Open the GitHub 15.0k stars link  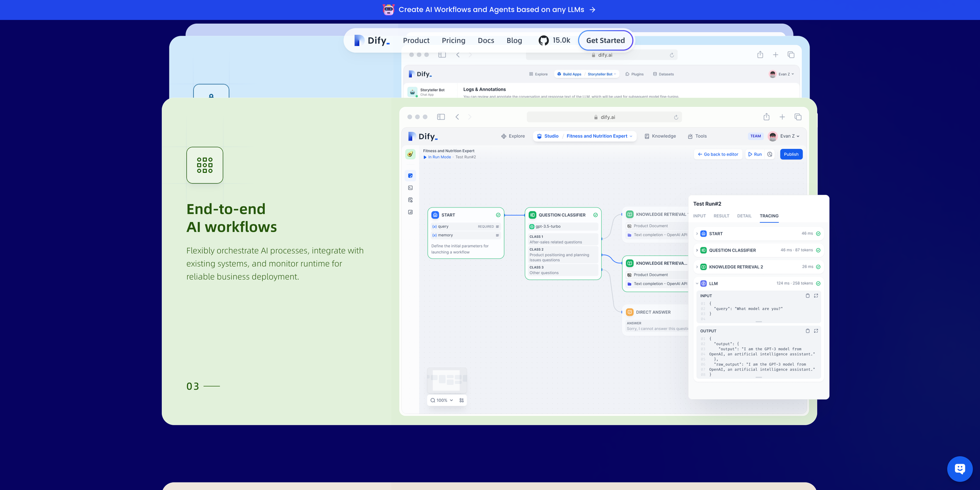(x=554, y=41)
